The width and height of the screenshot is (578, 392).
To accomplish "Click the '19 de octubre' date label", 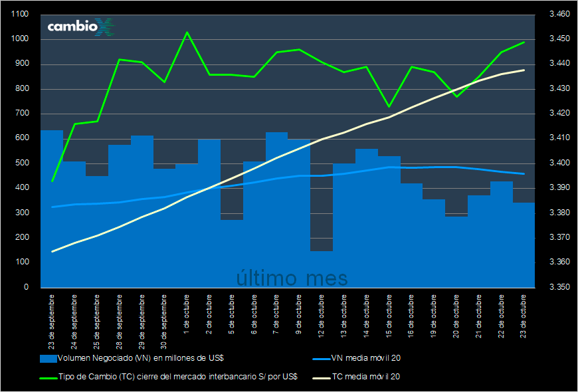I will [x=434, y=316].
